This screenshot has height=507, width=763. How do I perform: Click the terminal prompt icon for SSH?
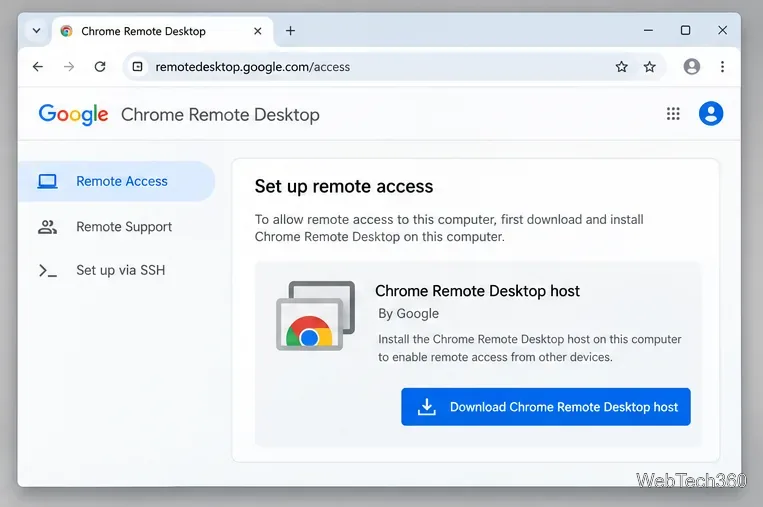[x=48, y=271]
